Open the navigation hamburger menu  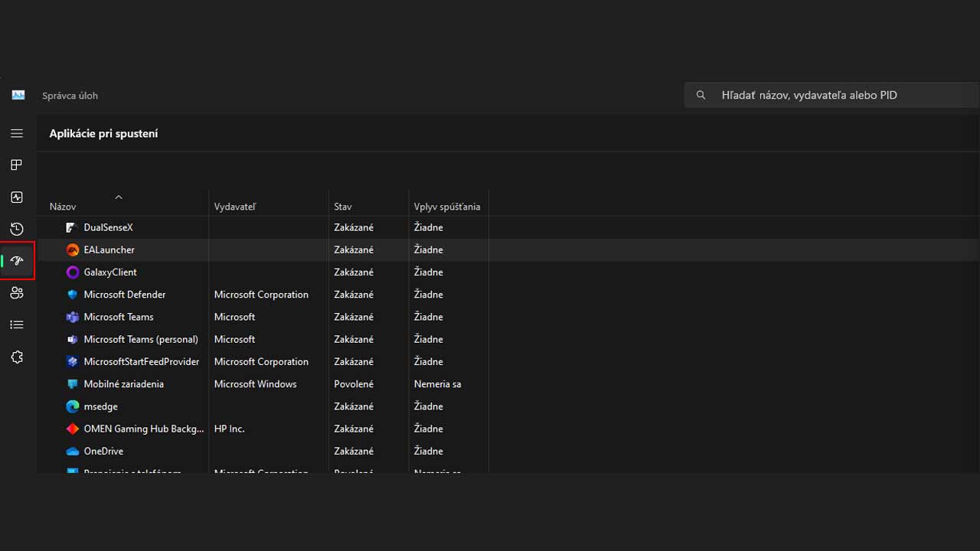17,133
